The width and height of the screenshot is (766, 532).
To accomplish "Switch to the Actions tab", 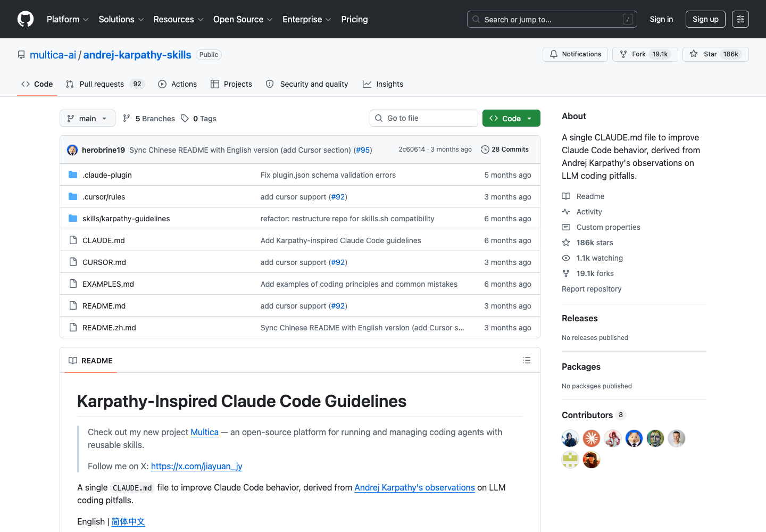I will pyautogui.click(x=178, y=84).
